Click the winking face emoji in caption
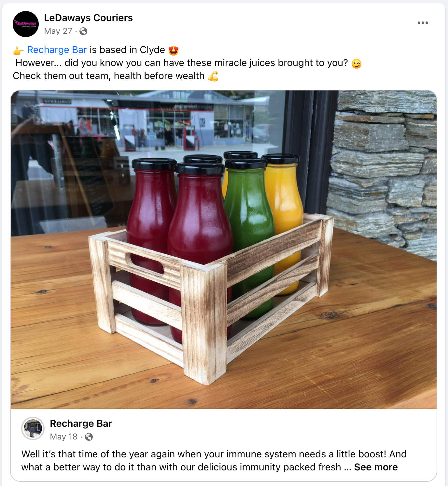 [357, 63]
